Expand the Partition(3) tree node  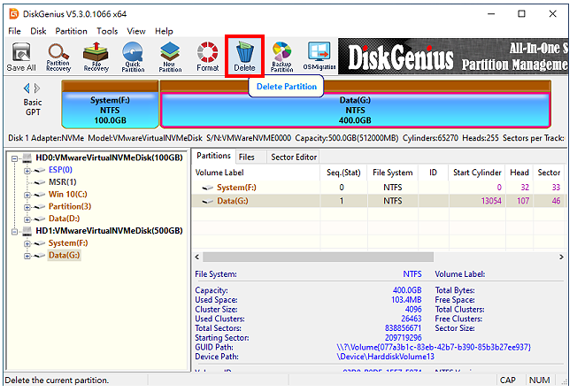(27, 207)
